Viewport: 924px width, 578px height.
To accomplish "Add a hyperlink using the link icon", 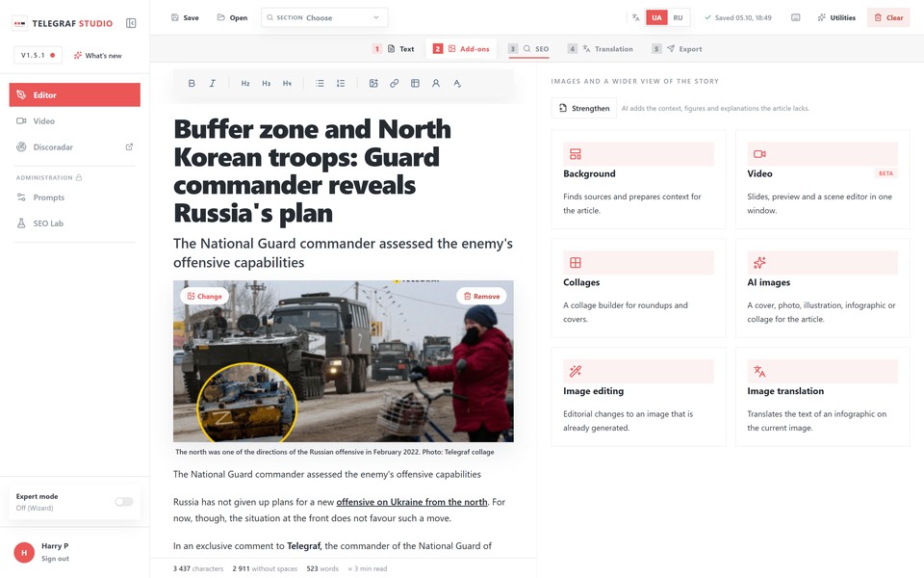I will point(395,83).
